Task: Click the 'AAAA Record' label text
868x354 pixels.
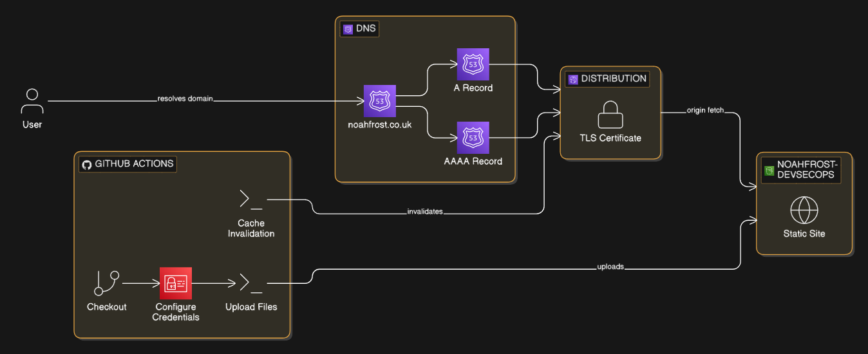Action: coord(473,161)
